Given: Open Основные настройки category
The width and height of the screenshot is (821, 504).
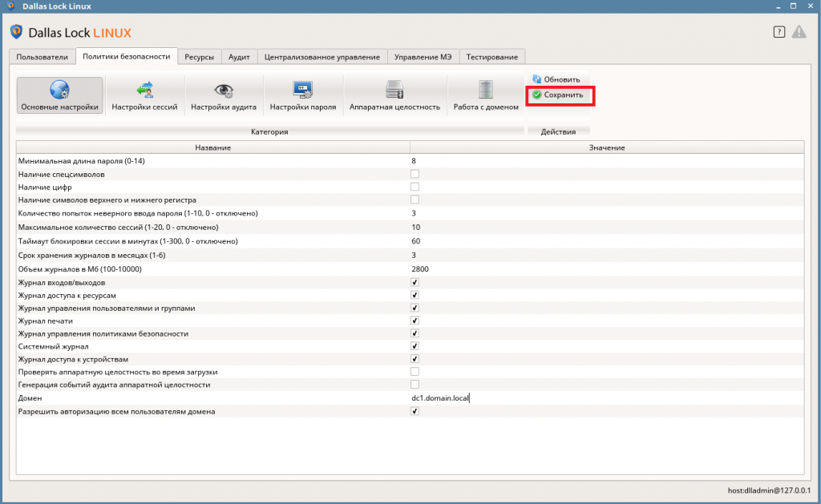Looking at the screenshot, I should 59,95.
